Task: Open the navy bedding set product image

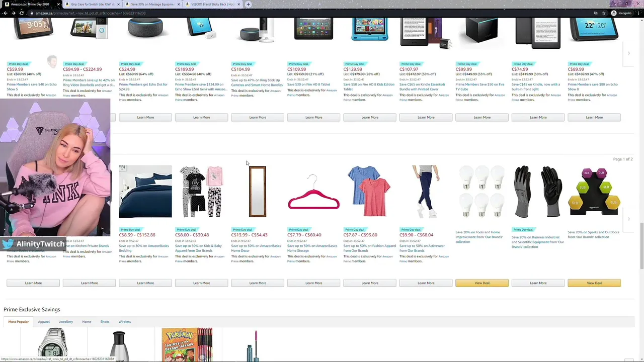Action: point(145,192)
